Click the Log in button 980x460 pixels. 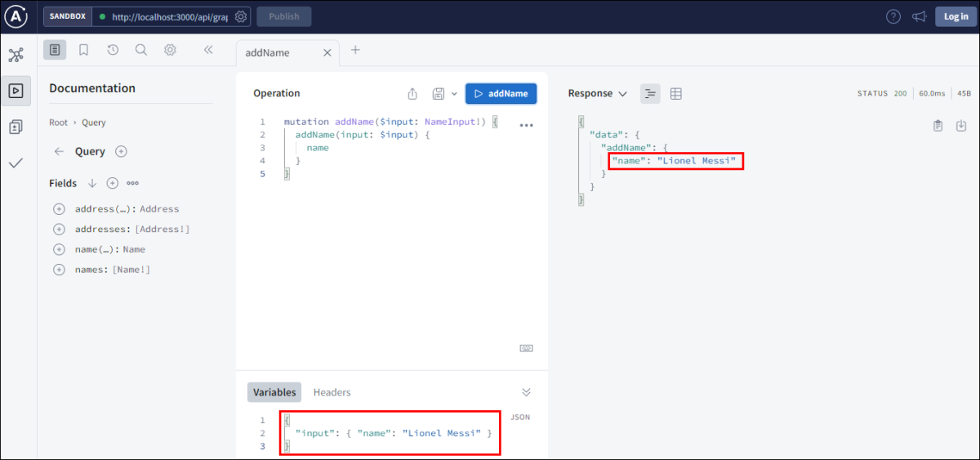(x=956, y=16)
